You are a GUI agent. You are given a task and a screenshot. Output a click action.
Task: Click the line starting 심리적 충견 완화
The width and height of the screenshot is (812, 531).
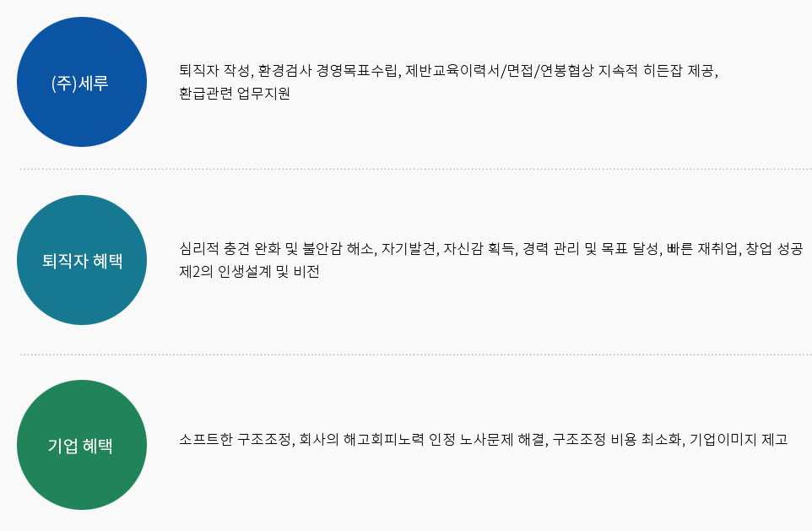pyautogui.click(x=491, y=249)
